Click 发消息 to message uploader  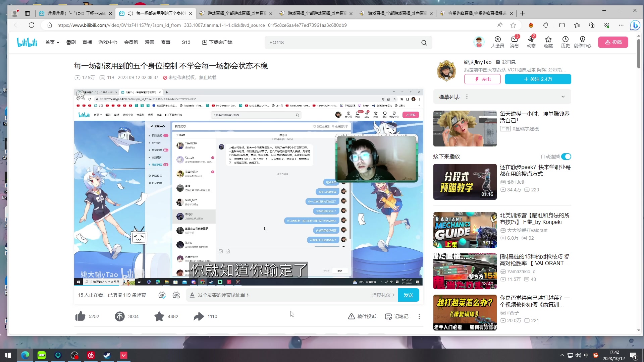(505, 62)
